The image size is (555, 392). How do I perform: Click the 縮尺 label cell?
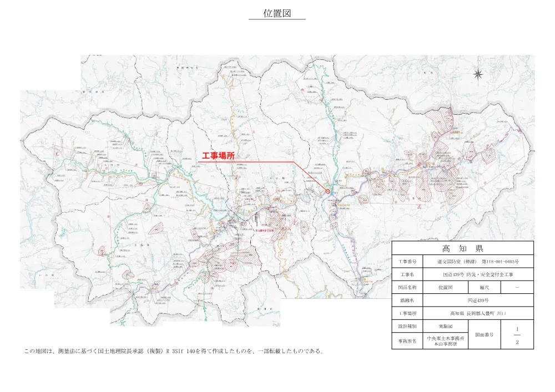485,288
